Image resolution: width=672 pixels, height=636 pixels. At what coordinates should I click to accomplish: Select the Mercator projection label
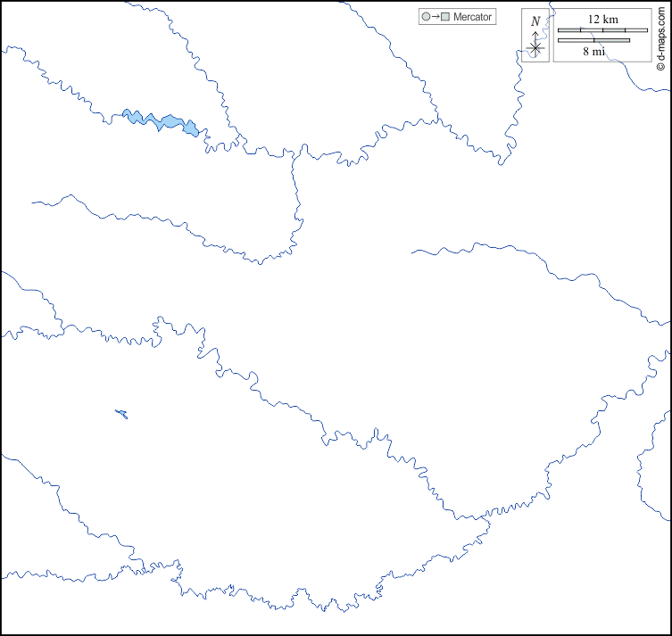[472, 17]
